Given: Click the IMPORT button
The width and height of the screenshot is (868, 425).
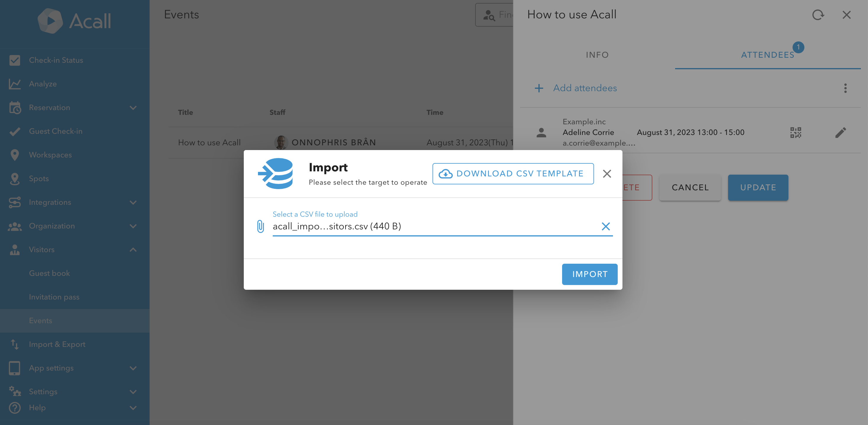Looking at the screenshot, I should point(590,274).
